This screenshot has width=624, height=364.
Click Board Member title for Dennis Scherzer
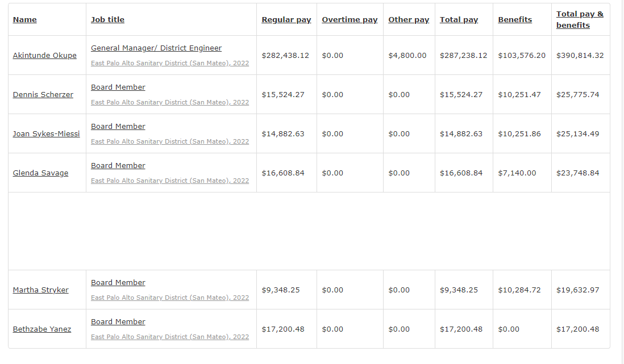click(x=118, y=87)
